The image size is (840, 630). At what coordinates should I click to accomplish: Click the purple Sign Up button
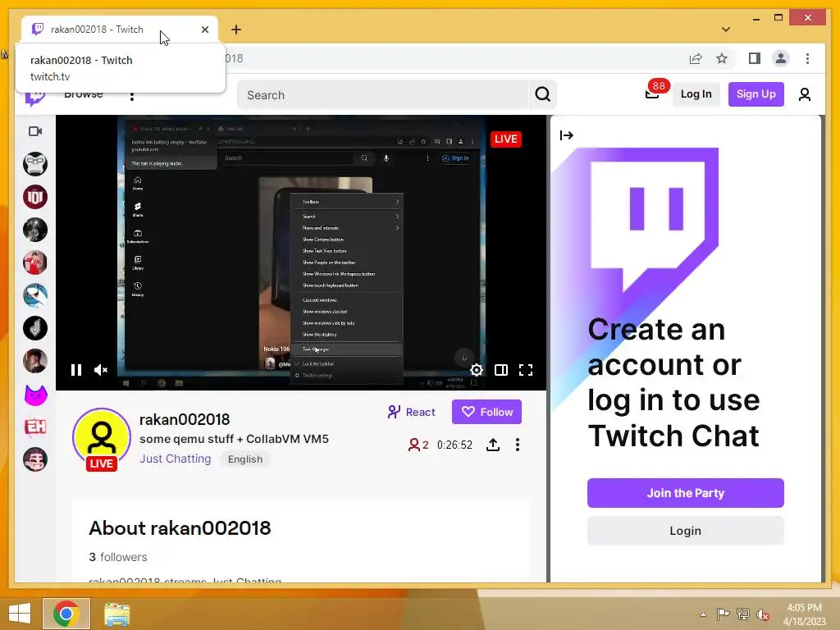756,94
